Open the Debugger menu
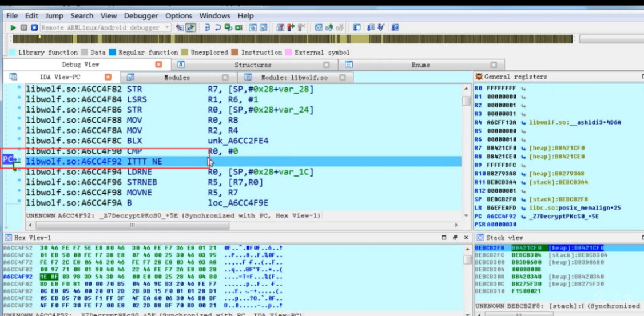Image resolution: width=644 pixels, height=316 pixels. pyautogui.click(x=141, y=15)
